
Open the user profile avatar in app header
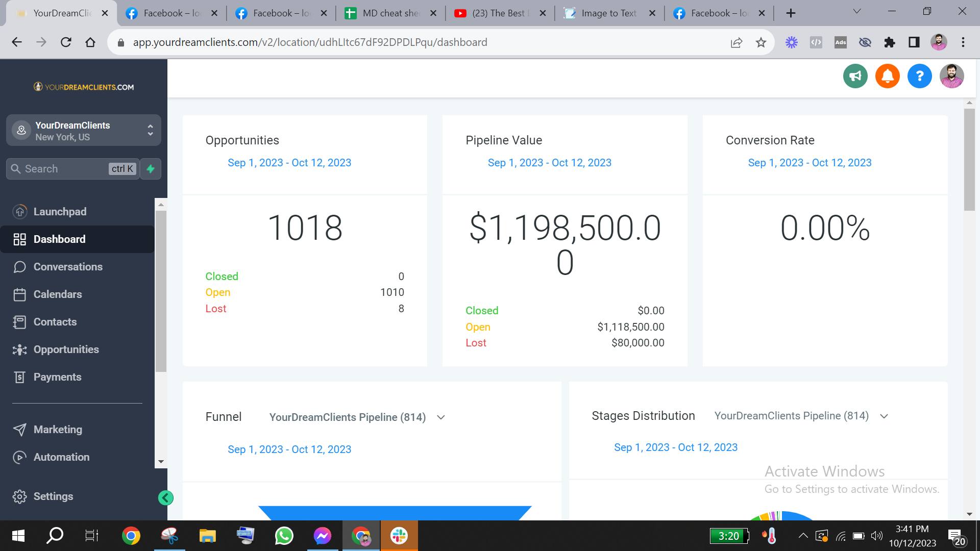(951, 76)
